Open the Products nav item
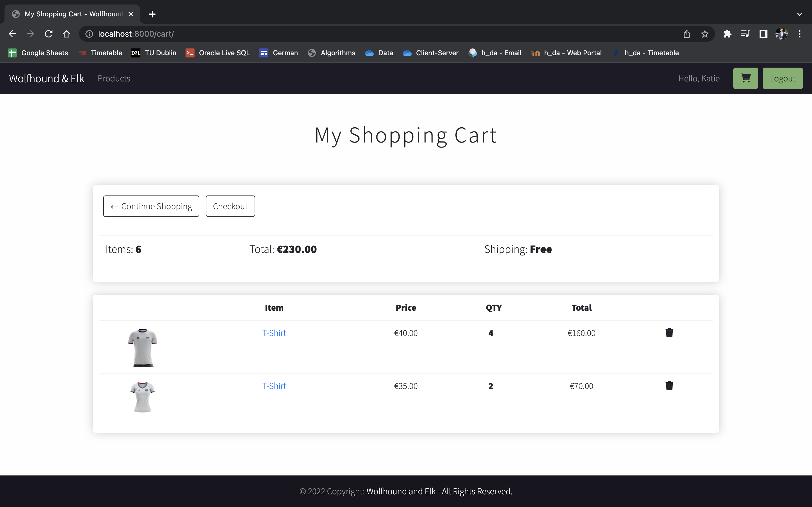The image size is (812, 507). (x=114, y=78)
